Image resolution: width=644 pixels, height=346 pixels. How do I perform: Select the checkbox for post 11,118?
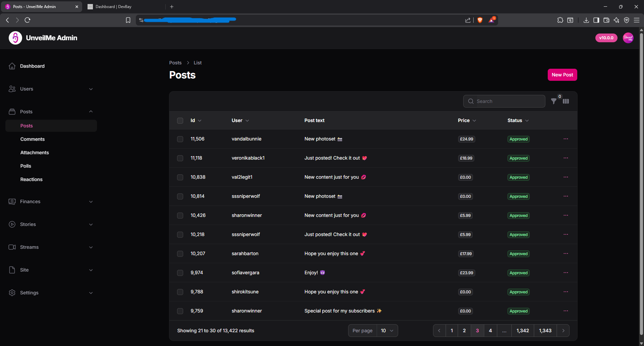180,158
